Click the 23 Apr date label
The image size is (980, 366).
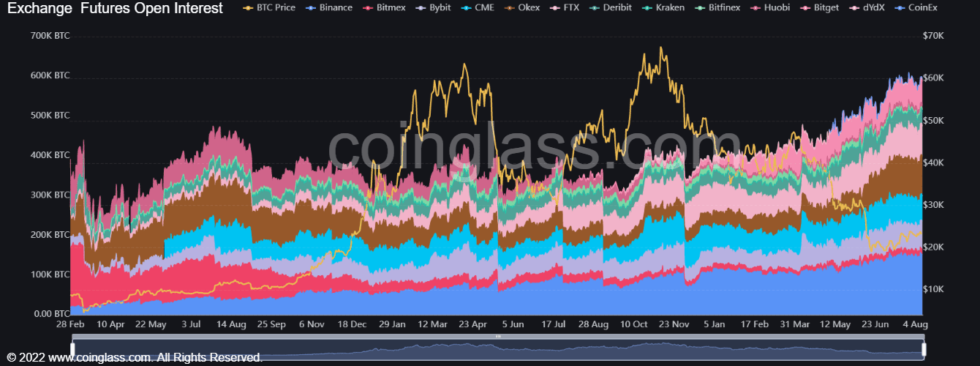click(472, 324)
